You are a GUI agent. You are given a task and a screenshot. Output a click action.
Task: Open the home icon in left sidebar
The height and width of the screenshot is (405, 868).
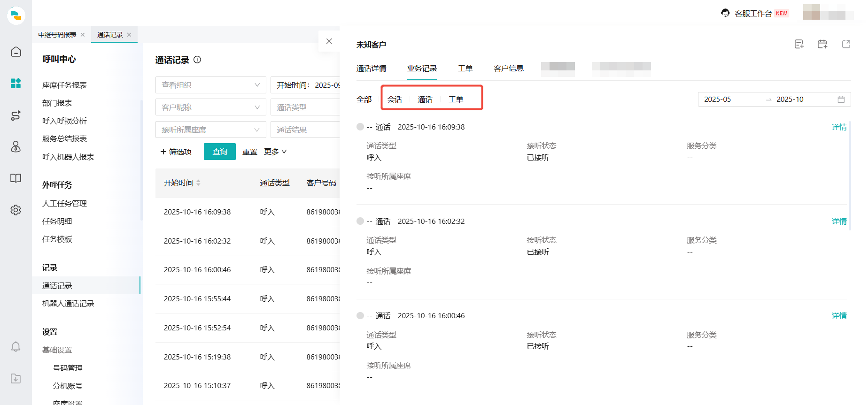[x=16, y=52]
